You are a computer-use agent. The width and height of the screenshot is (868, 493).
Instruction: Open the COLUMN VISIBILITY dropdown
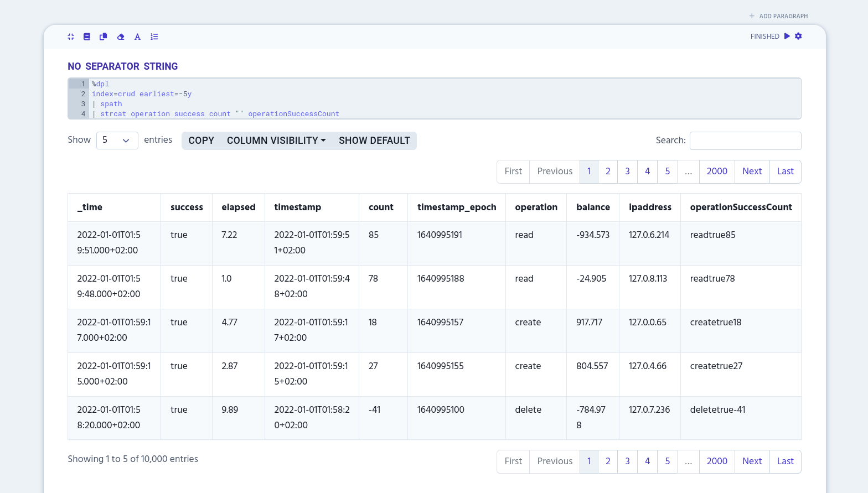(x=276, y=141)
